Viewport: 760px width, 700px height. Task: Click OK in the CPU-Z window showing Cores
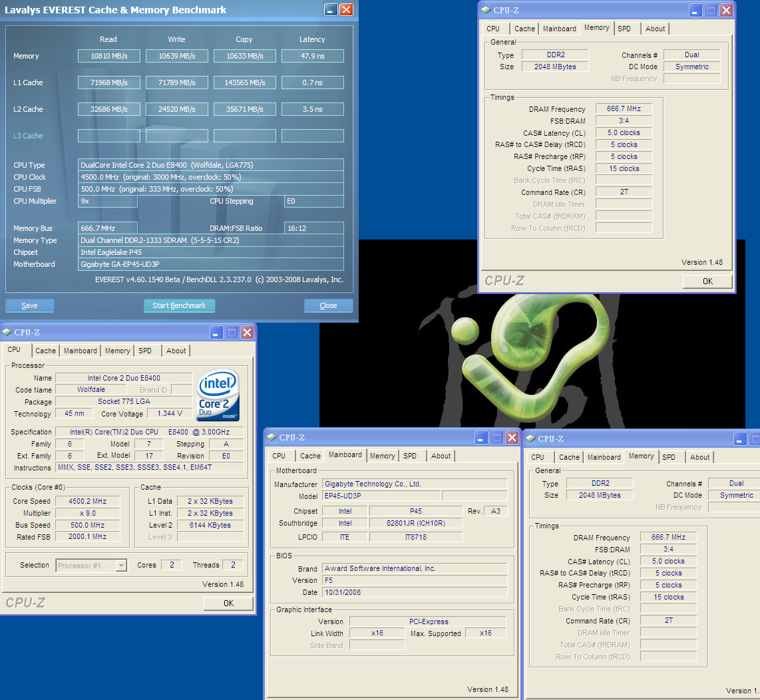click(228, 604)
